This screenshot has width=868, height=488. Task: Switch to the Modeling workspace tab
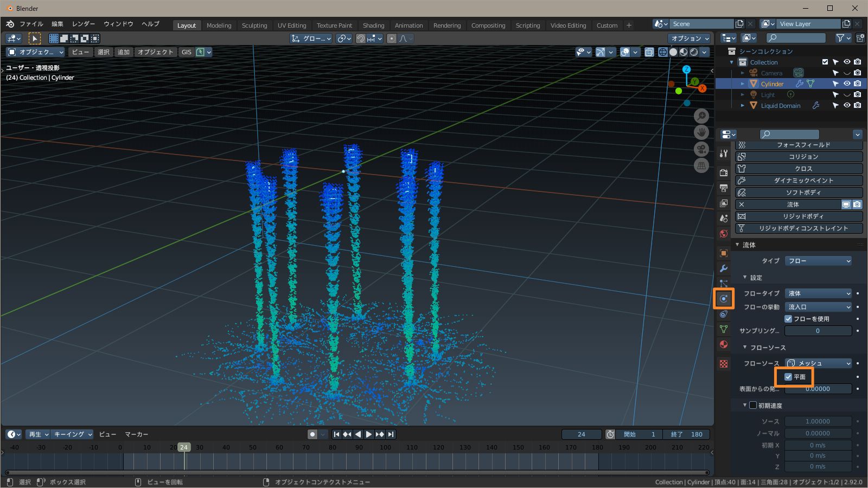pos(219,25)
